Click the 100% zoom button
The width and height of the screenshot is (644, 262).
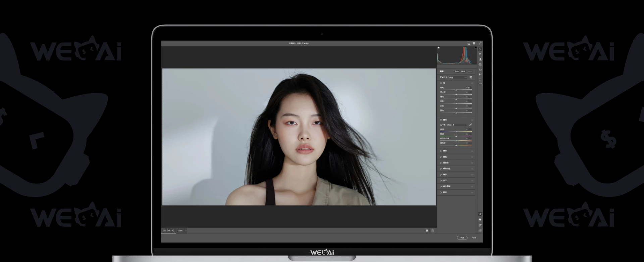pos(180,231)
